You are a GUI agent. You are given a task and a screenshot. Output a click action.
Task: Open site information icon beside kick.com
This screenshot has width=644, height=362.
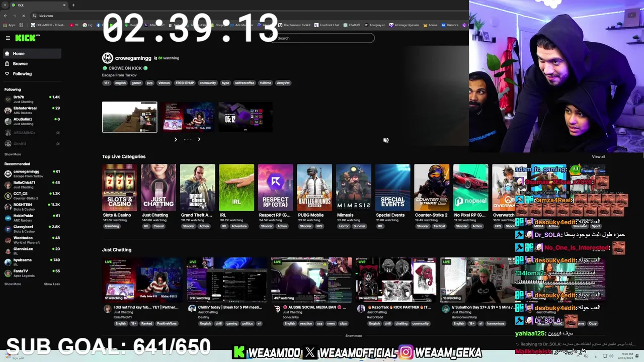pos(34,16)
